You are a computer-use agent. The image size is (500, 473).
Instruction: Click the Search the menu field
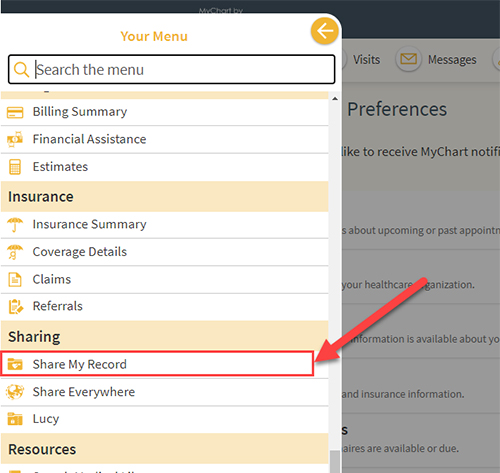coord(171,69)
